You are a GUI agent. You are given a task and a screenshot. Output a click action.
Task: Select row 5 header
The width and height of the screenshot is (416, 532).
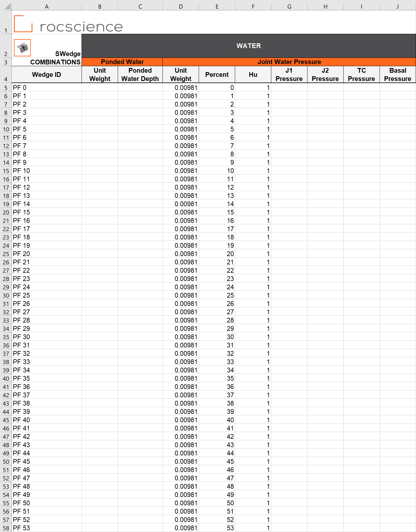(6, 88)
